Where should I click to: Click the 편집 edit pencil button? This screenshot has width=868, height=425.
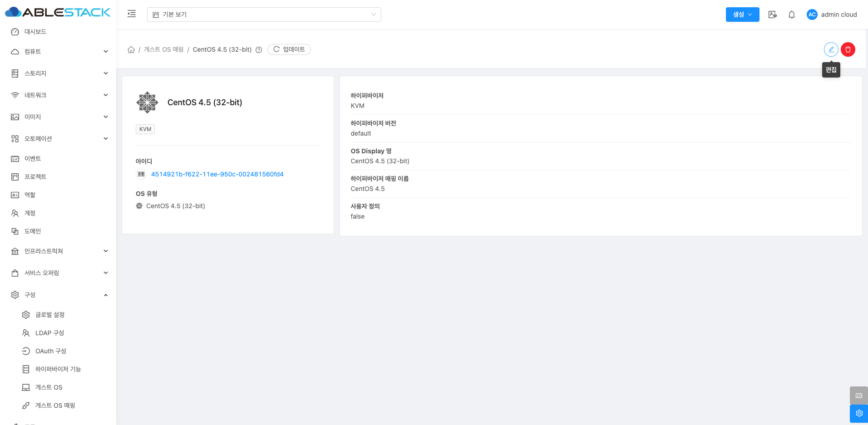(x=831, y=49)
